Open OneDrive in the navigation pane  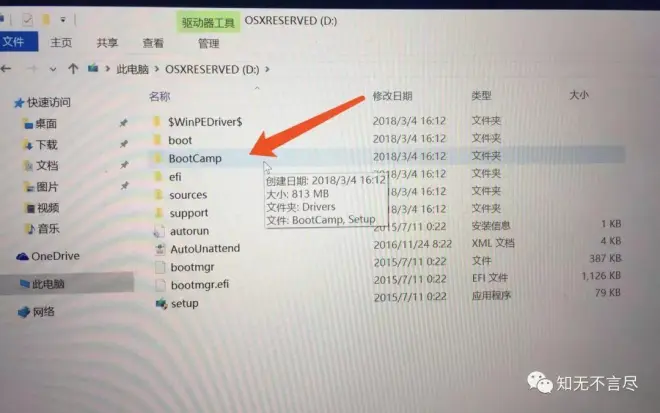(x=48, y=256)
